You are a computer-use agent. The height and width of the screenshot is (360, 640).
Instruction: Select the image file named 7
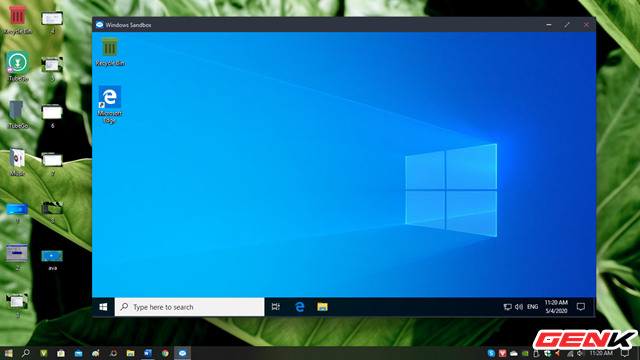[52, 164]
